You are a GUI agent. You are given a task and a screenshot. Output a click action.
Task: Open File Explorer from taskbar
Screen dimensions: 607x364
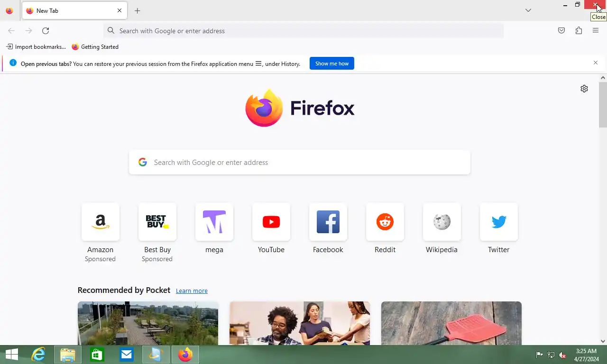click(68, 355)
